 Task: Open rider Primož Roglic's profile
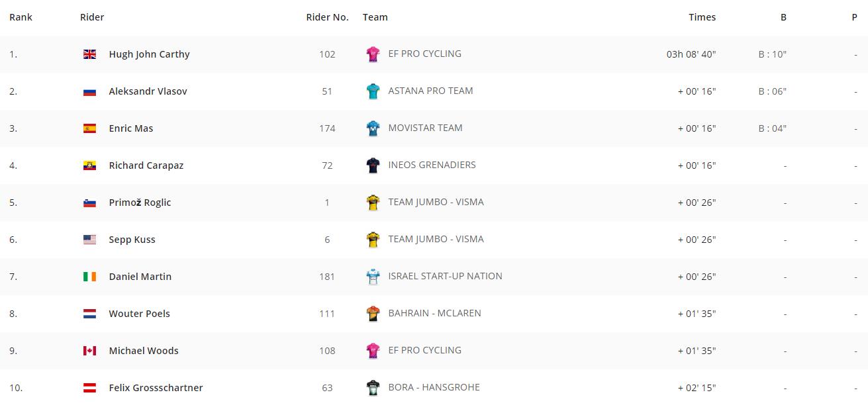coord(140,203)
